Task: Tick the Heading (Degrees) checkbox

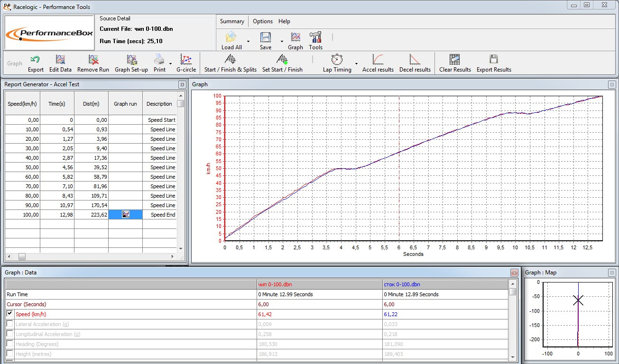Action: (x=10, y=344)
